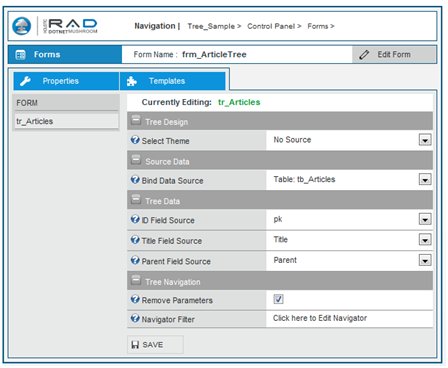Open the Title Field Source dropdown arrow
The height and width of the screenshot is (368, 448).
pos(425,240)
